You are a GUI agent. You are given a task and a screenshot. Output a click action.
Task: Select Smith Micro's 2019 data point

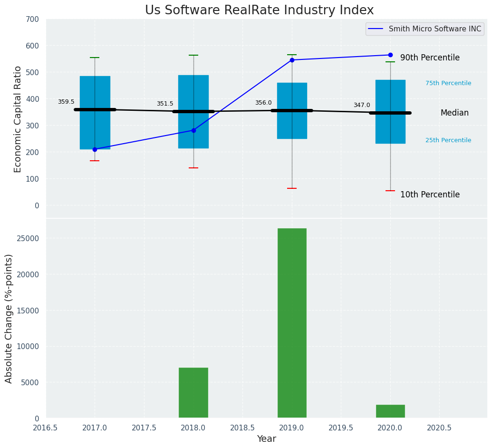point(292,60)
